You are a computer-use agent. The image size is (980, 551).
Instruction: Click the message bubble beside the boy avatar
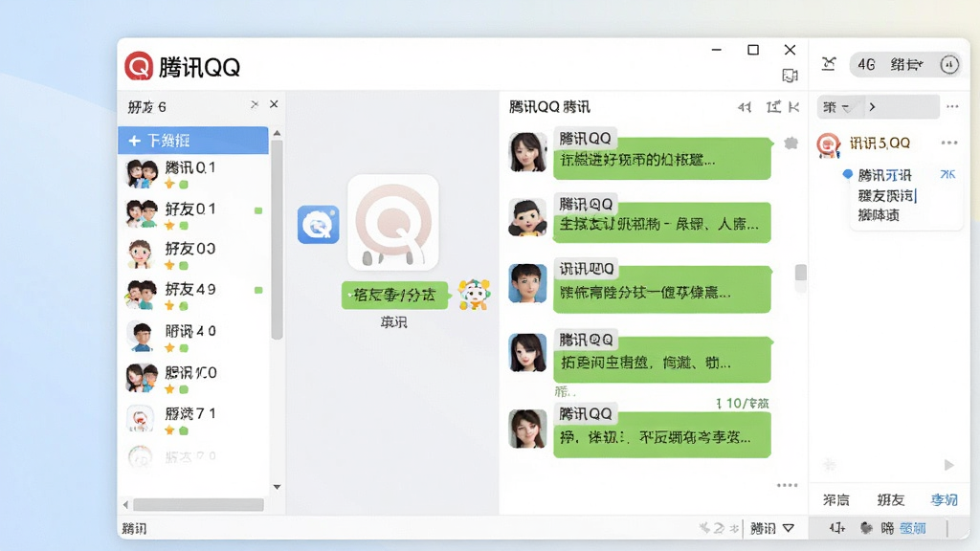pos(662,289)
